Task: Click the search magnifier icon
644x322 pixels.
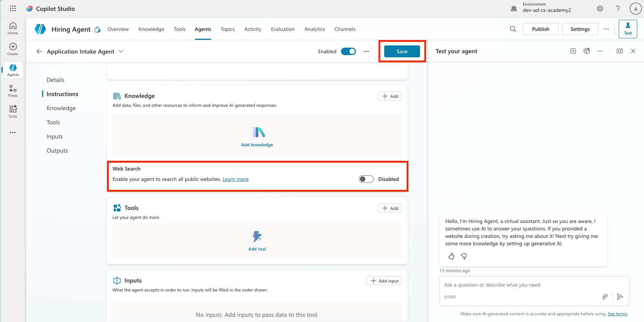Action: [x=513, y=29]
